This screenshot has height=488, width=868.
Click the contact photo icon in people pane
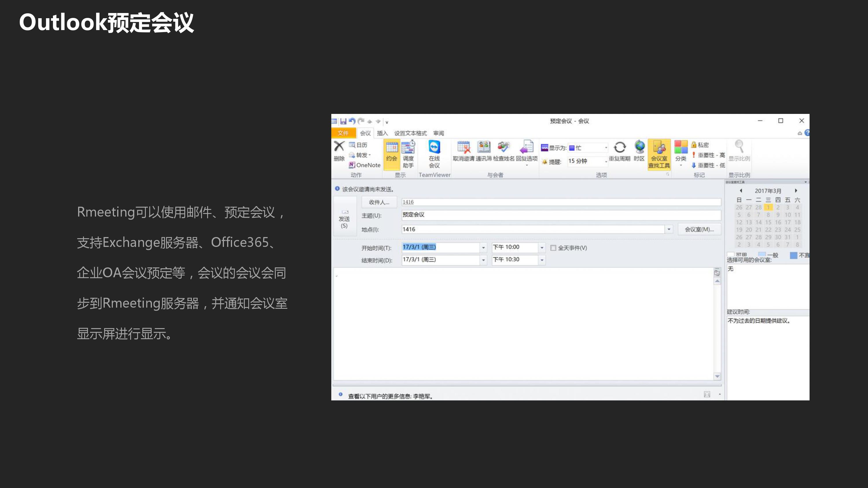(x=707, y=394)
